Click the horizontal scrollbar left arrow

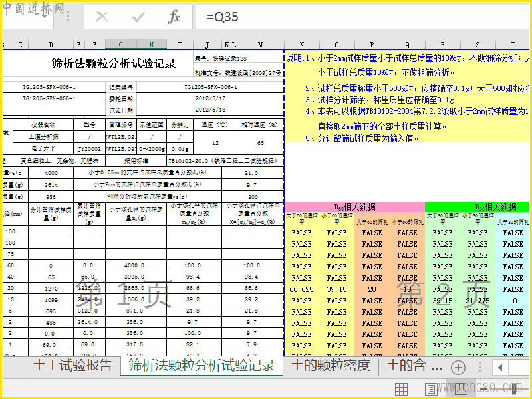(x=500, y=368)
